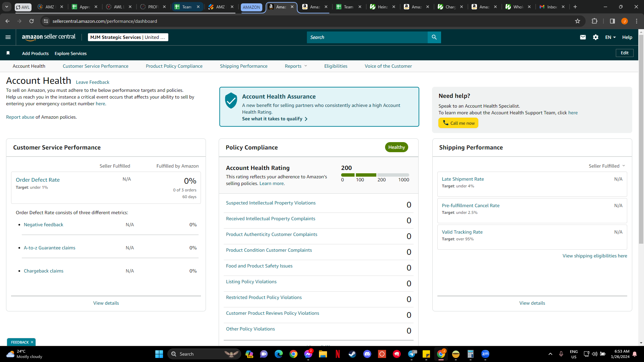Screen dimensions: 644x362
Task: Open Zoom from the taskbar
Action: point(485,354)
